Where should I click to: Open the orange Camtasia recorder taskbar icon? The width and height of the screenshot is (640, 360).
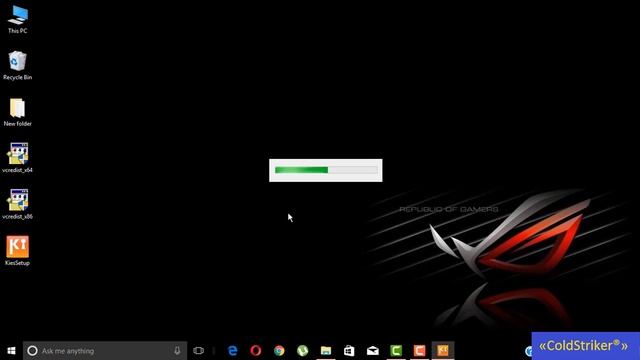point(419,351)
